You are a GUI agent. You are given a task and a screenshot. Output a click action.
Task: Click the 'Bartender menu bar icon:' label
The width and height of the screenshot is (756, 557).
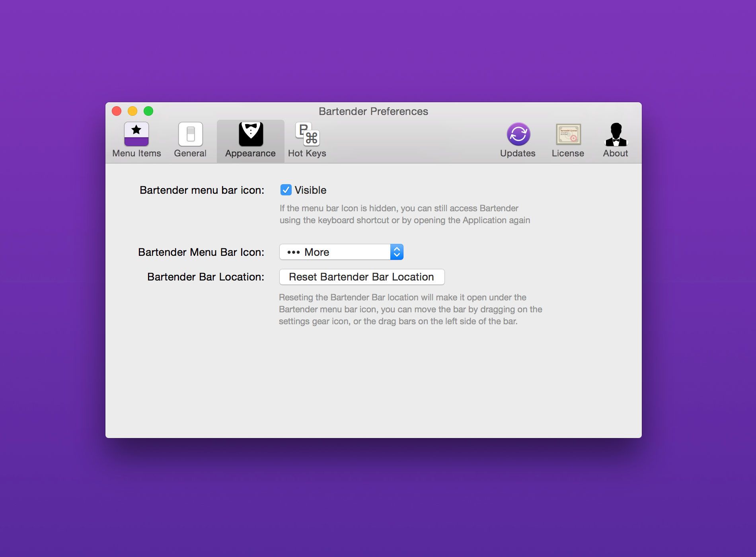(x=202, y=190)
